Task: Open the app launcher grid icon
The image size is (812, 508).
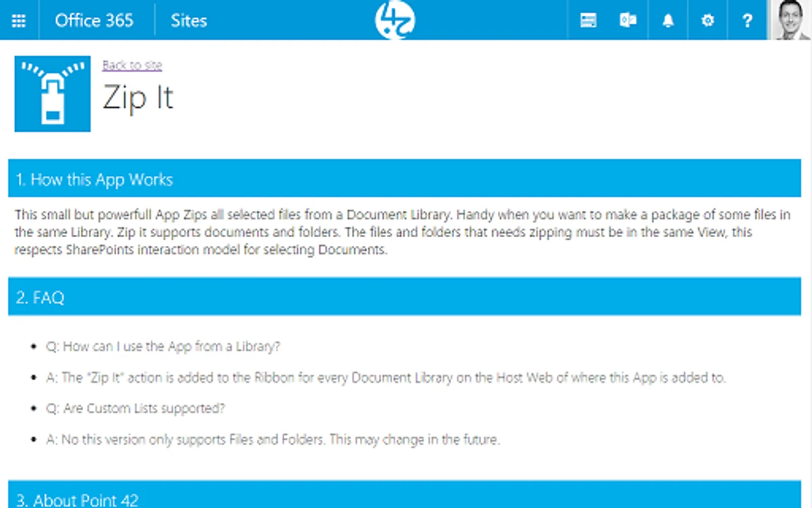Action: (x=19, y=20)
